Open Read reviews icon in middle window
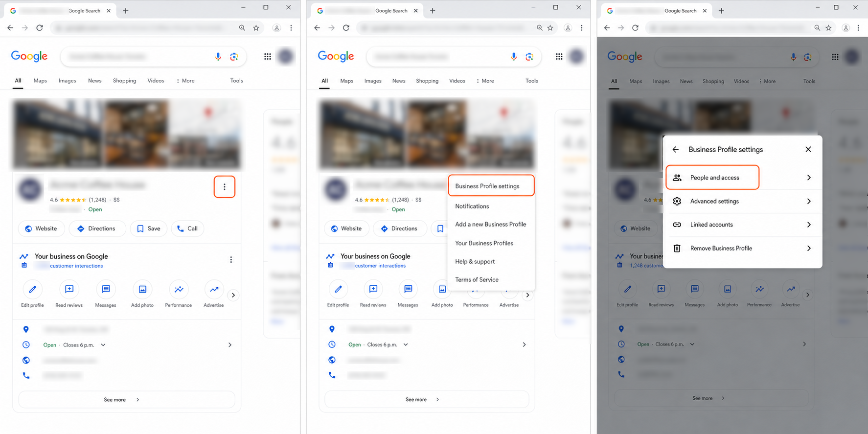Image resolution: width=868 pixels, height=434 pixels. 373,289
